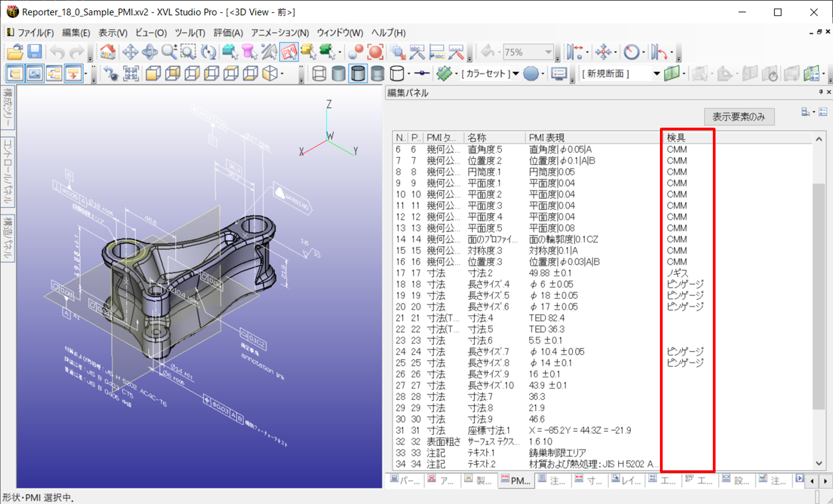Open dropdown next to converge arrows icon
Viewport: 833px width, 504px height.
click(x=616, y=52)
